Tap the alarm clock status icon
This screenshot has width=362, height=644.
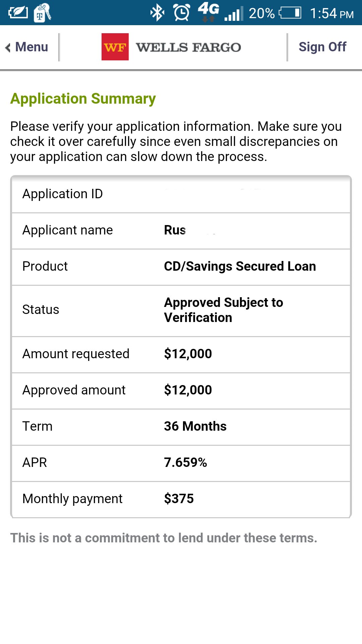(x=182, y=13)
